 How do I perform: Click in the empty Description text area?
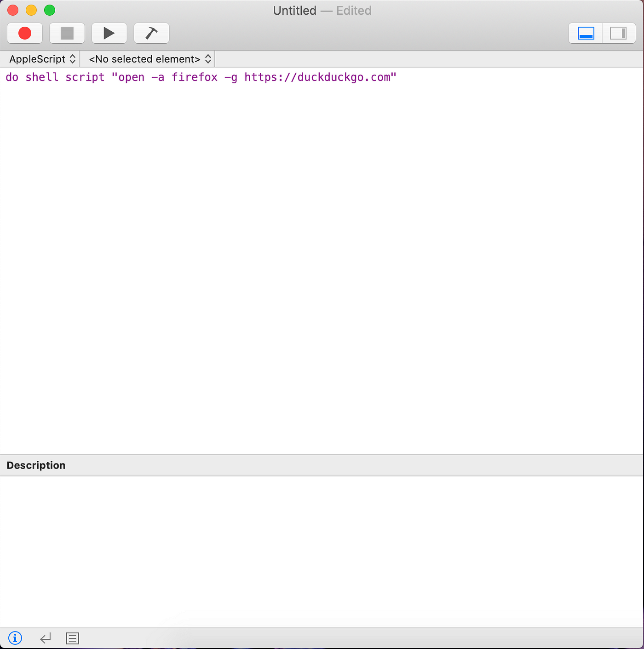322,551
